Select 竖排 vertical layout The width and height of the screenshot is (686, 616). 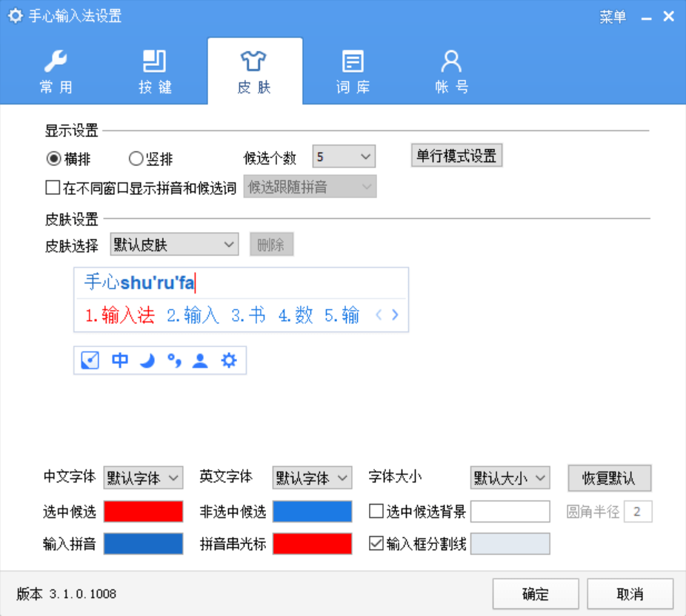(151, 159)
